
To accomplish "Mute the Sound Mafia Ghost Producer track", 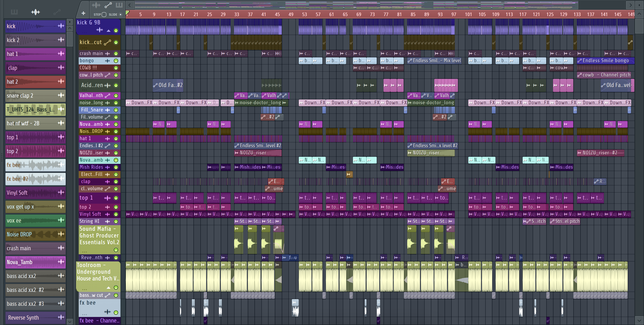I will click(116, 250).
